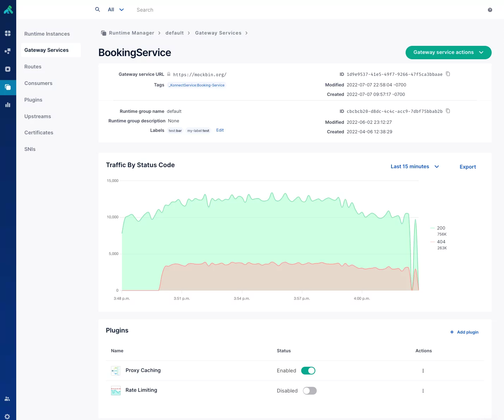Click Runtime Manager breadcrumb link
This screenshot has height=420, width=504.
(x=132, y=33)
